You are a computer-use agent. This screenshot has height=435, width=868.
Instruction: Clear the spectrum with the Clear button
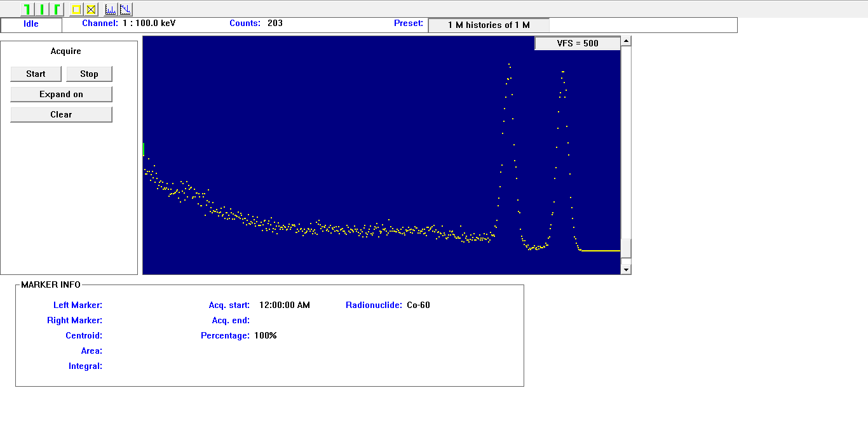[61, 114]
